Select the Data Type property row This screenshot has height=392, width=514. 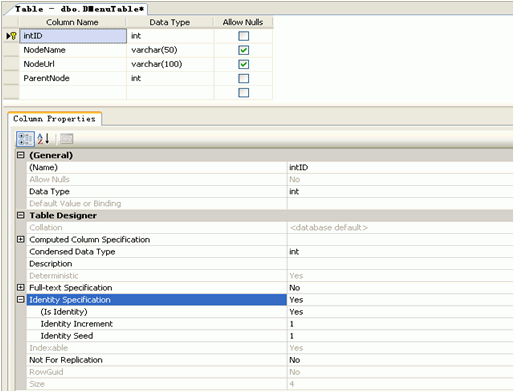(x=157, y=191)
